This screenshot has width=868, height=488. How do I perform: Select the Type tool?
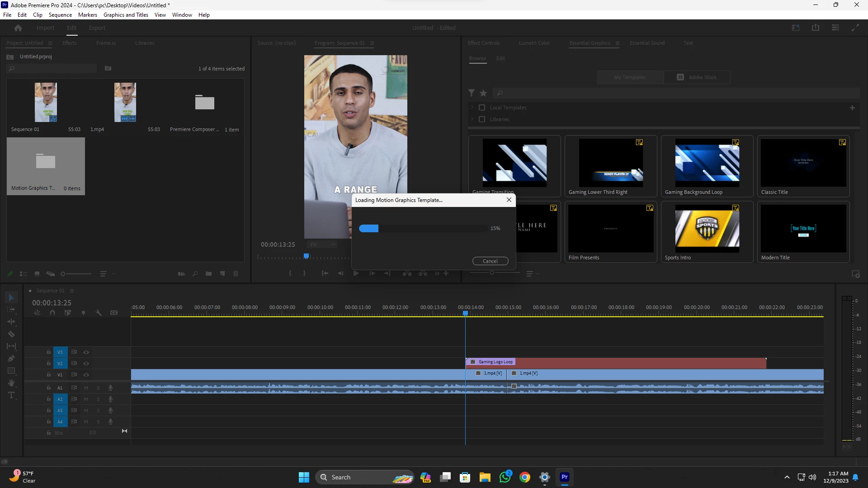(x=11, y=395)
